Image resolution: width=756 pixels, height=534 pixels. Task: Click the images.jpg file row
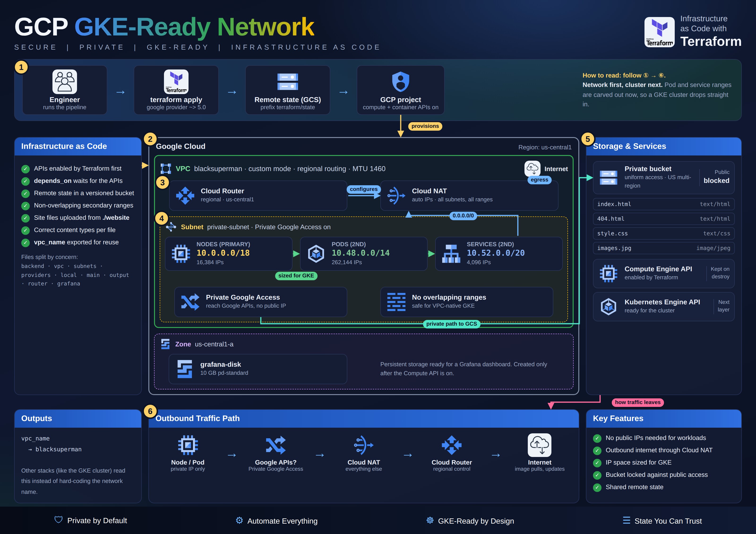pos(663,248)
